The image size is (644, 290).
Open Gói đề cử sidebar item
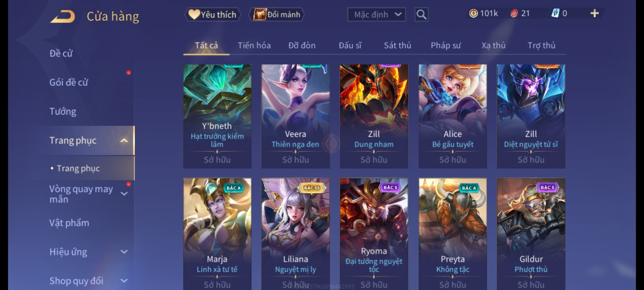(69, 82)
